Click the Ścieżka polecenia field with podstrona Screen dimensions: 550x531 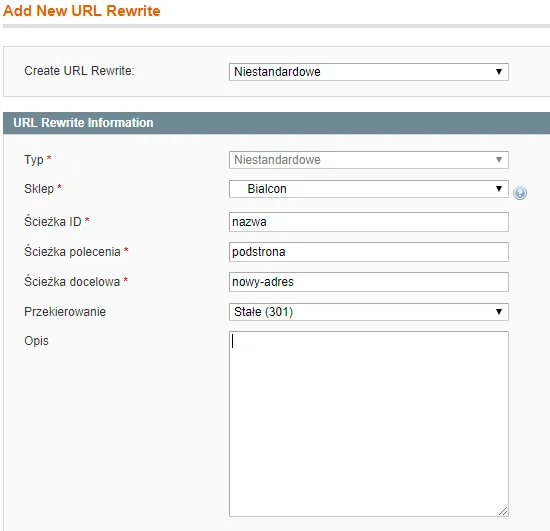[x=369, y=252]
